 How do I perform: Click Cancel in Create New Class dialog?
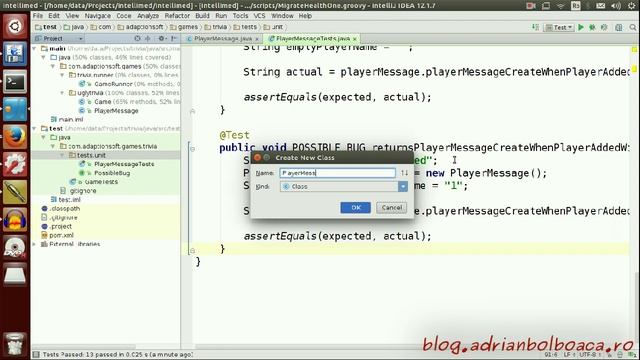pyautogui.click(x=391, y=207)
